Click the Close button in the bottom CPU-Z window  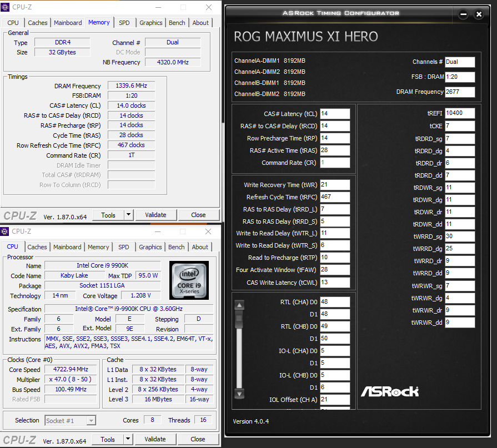pyautogui.click(x=198, y=439)
